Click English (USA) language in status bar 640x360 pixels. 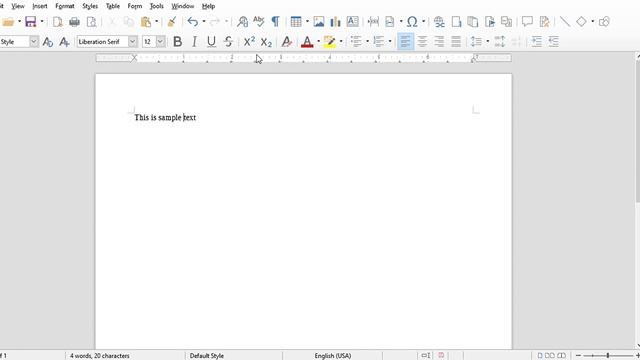point(333,356)
